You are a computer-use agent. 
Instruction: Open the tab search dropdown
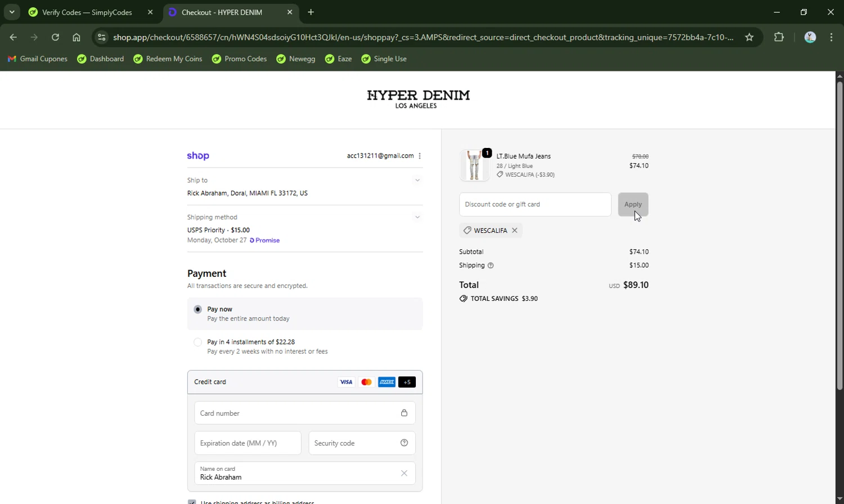pyautogui.click(x=12, y=12)
